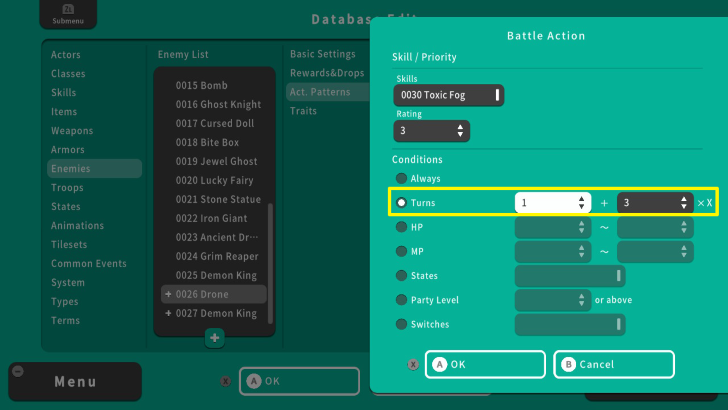This screenshot has height=410, width=728.
Task: Click the X icon beside dialog OK
Action: coord(413,364)
